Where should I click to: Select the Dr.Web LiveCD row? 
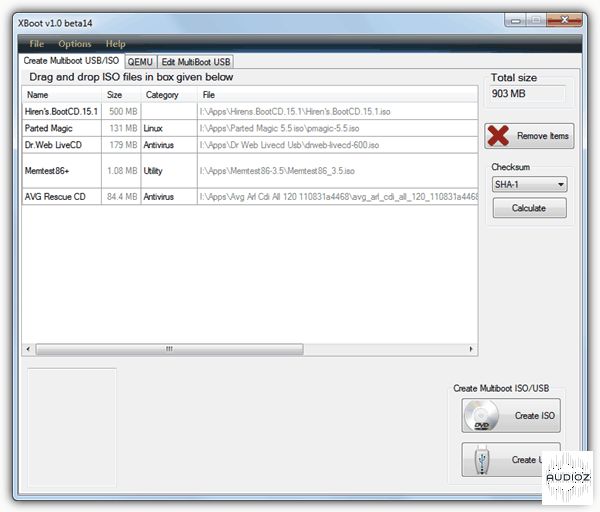(x=250, y=145)
